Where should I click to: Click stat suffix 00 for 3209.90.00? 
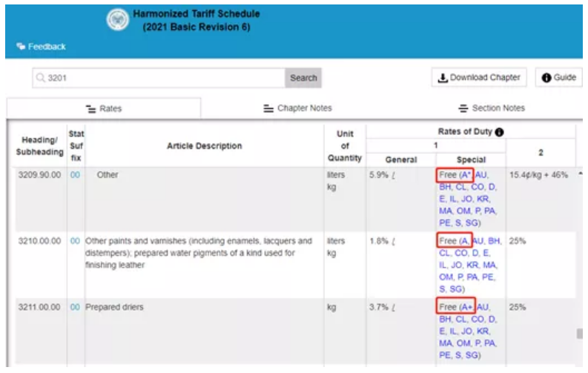[75, 175]
